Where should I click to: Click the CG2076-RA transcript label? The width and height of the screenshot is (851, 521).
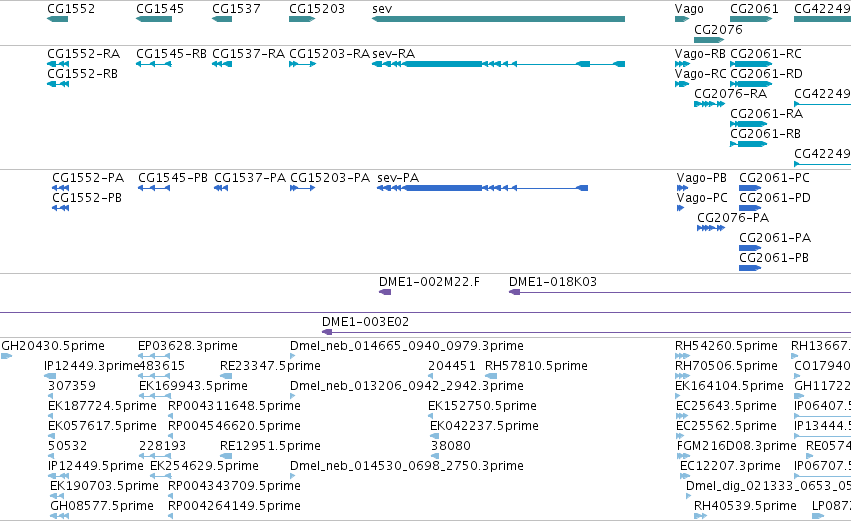click(x=731, y=94)
